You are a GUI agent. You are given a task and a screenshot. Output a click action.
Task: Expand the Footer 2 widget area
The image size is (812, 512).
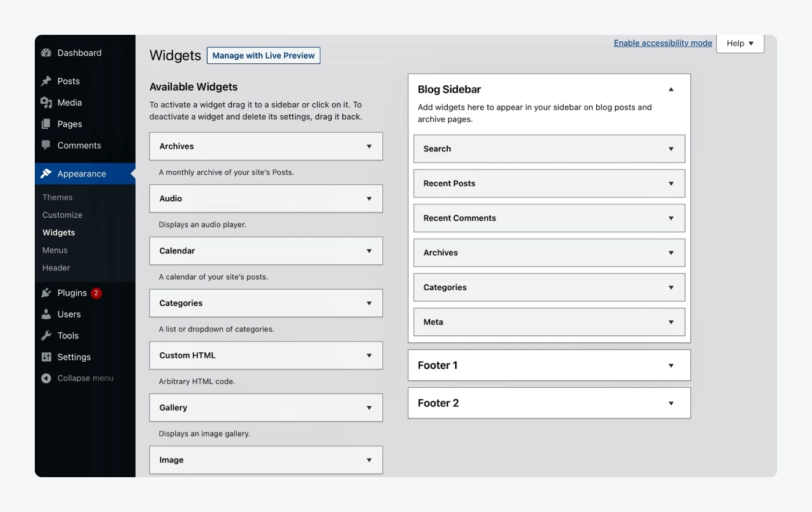click(x=671, y=403)
